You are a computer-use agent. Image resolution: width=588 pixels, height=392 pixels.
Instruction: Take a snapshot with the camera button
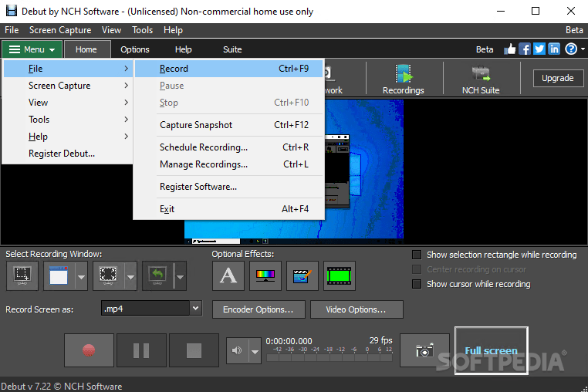coord(424,350)
